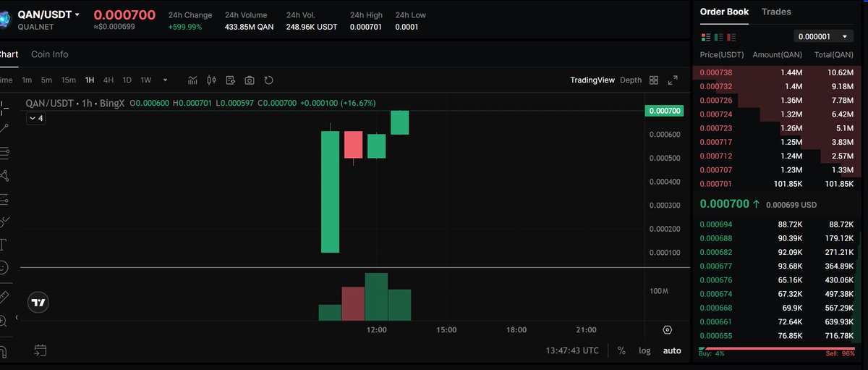Viewport: 868px width, 370px height.
Task: Expand chart to fullscreen
Action: click(673, 80)
